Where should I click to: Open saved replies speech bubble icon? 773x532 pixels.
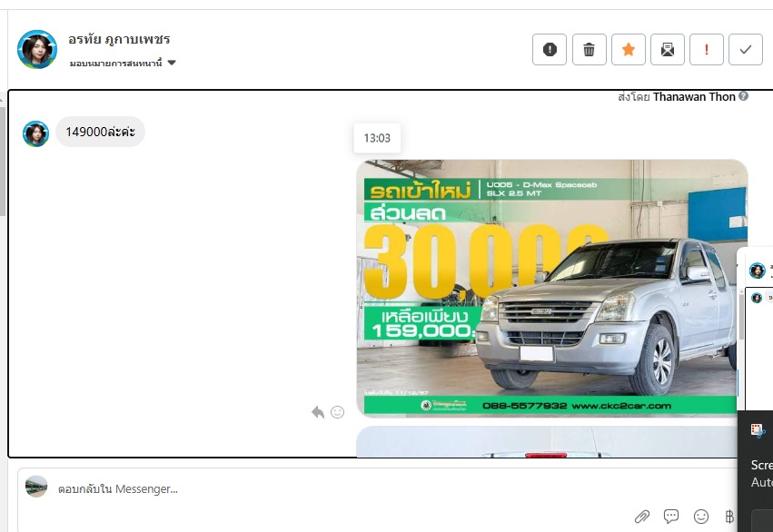[671, 517]
